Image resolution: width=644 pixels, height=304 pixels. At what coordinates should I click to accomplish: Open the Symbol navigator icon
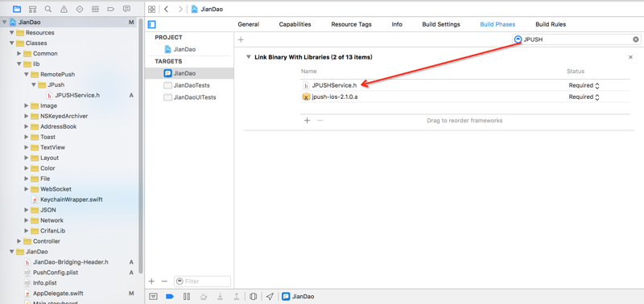[x=32, y=9]
